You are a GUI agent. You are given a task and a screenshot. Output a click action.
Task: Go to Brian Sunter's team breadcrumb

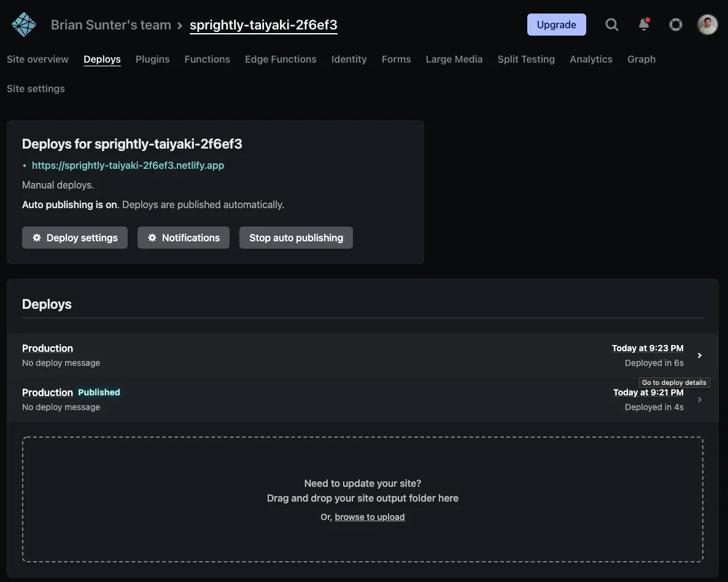click(111, 25)
